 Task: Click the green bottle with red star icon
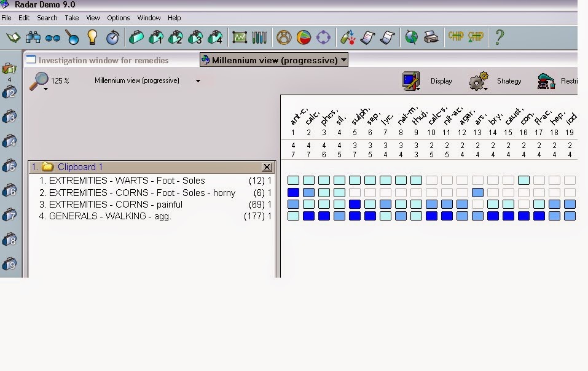click(348, 37)
